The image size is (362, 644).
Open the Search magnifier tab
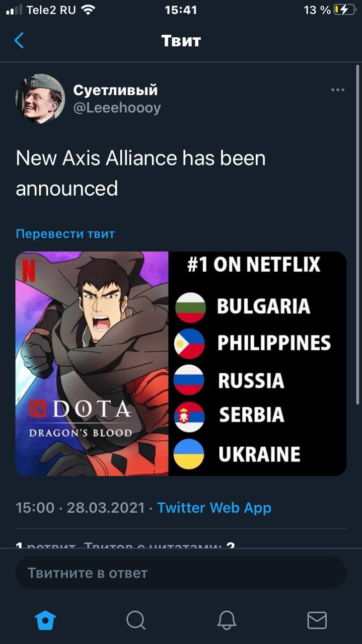click(x=136, y=620)
